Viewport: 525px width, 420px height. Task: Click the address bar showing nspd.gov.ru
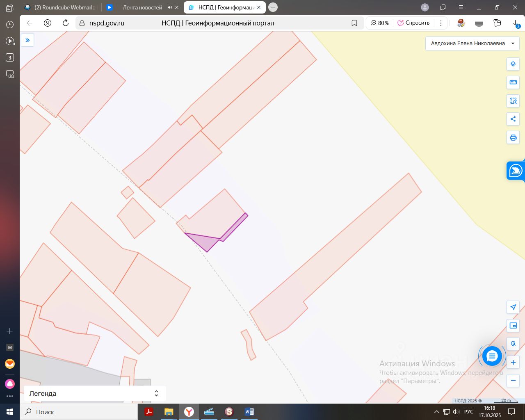pos(219,23)
